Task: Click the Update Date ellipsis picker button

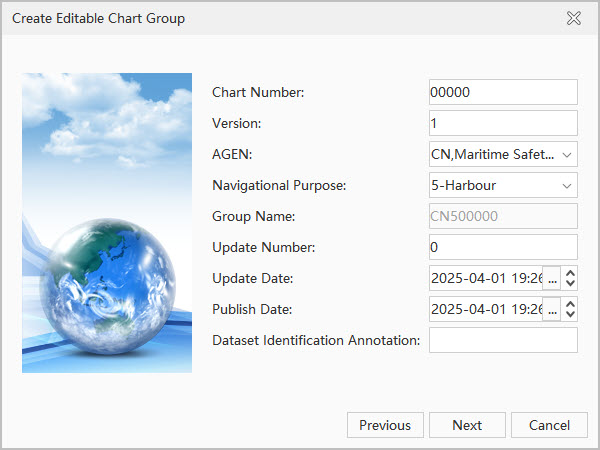Action: point(551,278)
